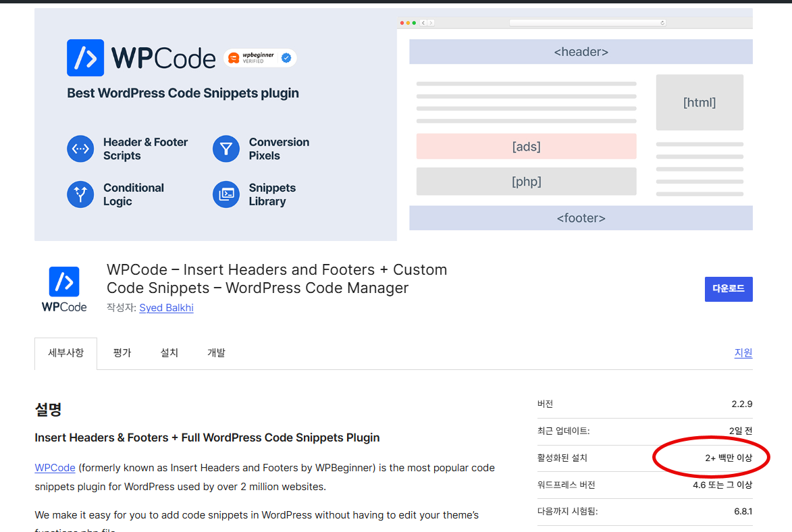Click the forward arrow in the browser mockup

click(x=431, y=22)
